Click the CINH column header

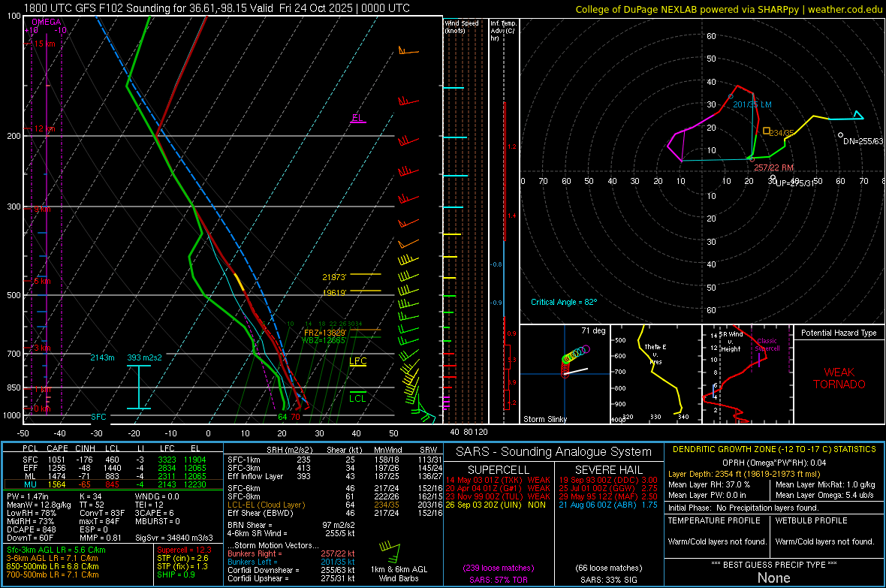pyautogui.click(x=86, y=448)
